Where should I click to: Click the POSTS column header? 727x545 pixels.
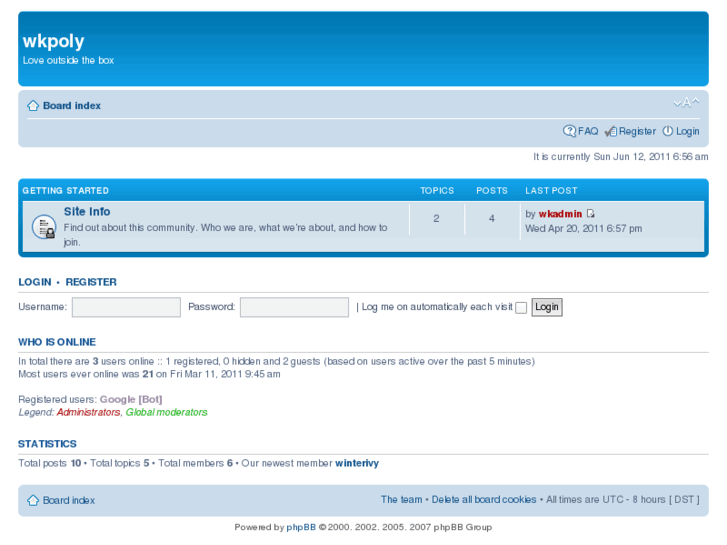point(491,191)
